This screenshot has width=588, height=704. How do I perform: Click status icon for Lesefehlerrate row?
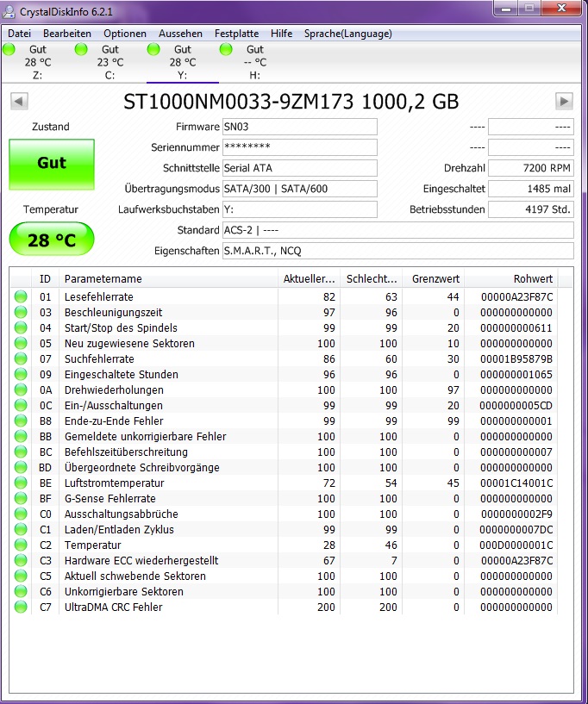(x=21, y=296)
